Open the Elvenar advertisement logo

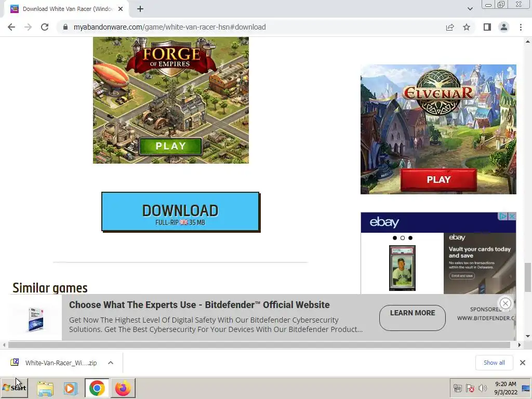(x=438, y=92)
